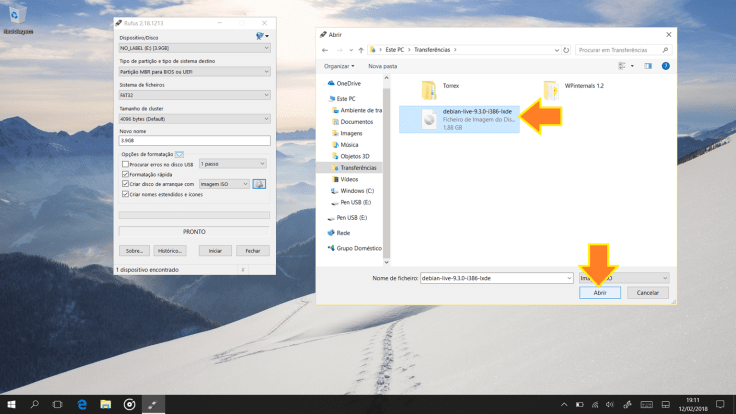Enable 'Procurar erros no disco USB' checkbox

pos(124,164)
